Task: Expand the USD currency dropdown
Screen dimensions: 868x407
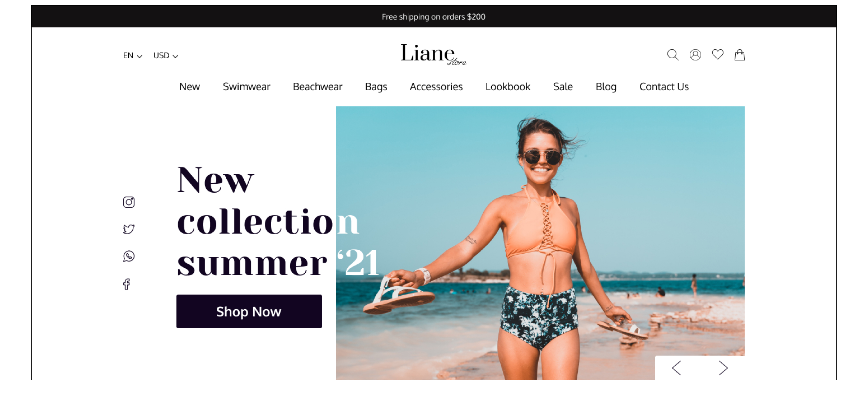Action: click(166, 56)
